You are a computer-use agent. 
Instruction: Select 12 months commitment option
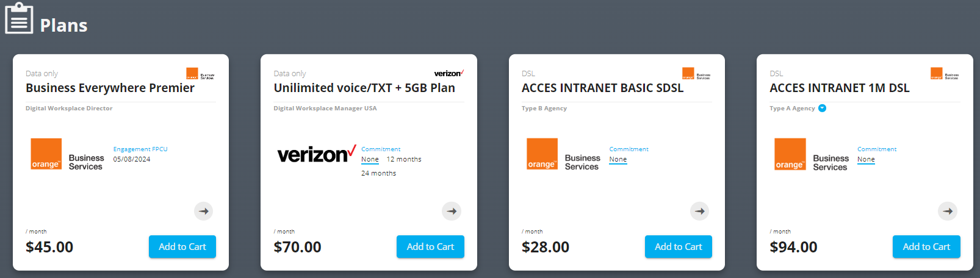pos(404,159)
